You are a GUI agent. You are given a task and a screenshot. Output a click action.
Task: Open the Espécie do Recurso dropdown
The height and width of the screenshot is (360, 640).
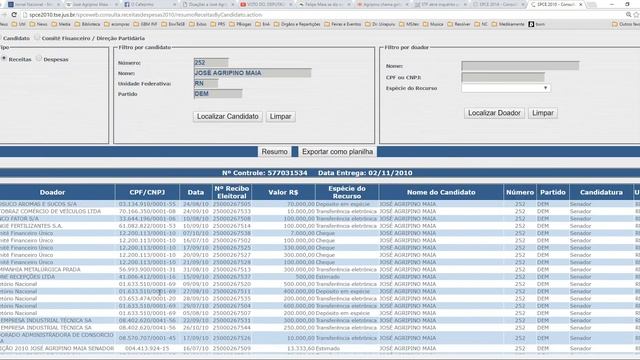coord(506,88)
